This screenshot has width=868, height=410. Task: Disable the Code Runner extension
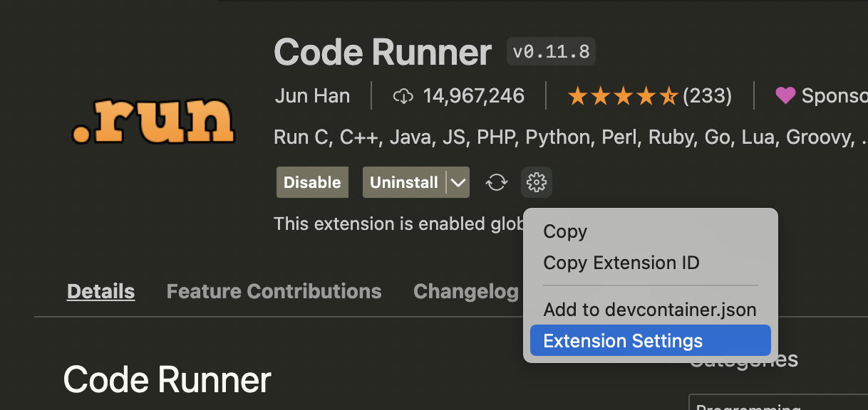click(312, 182)
